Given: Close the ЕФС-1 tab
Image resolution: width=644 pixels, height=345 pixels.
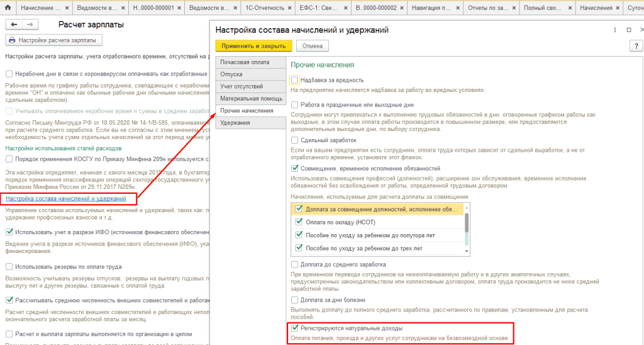Looking at the screenshot, I should pyautogui.click(x=345, y=8).
